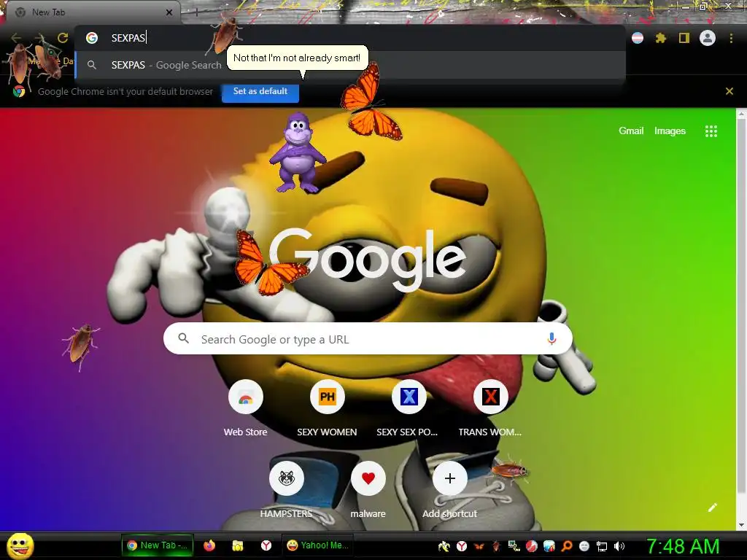
Task: Open the Web Store shortcut
Action: (245, 408)
